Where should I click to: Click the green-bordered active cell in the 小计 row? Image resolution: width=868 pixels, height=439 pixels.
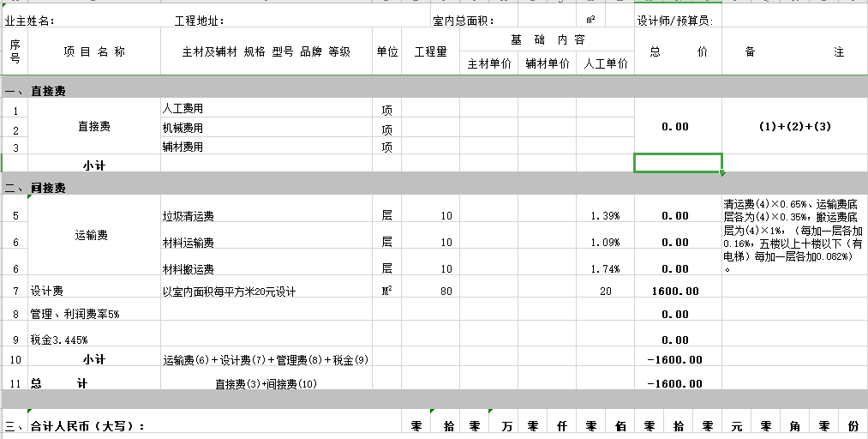[677, 163]
